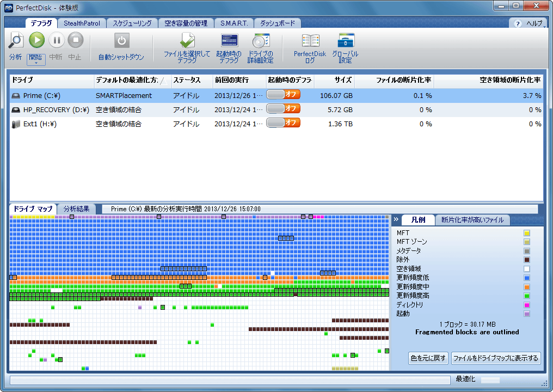Open Drive Preferences (ドライブの詳細設定) icon
553x392 pixels.
click(261, 40)
